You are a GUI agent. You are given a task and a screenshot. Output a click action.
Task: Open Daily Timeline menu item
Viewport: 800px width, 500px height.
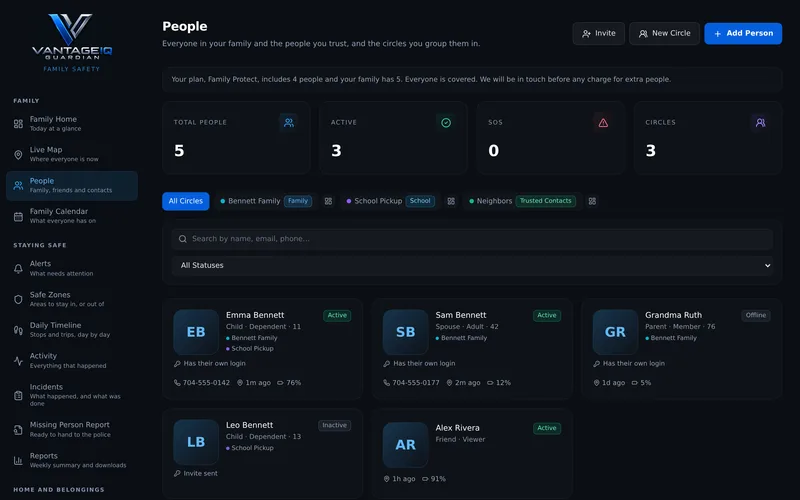(x=72, y=330)
